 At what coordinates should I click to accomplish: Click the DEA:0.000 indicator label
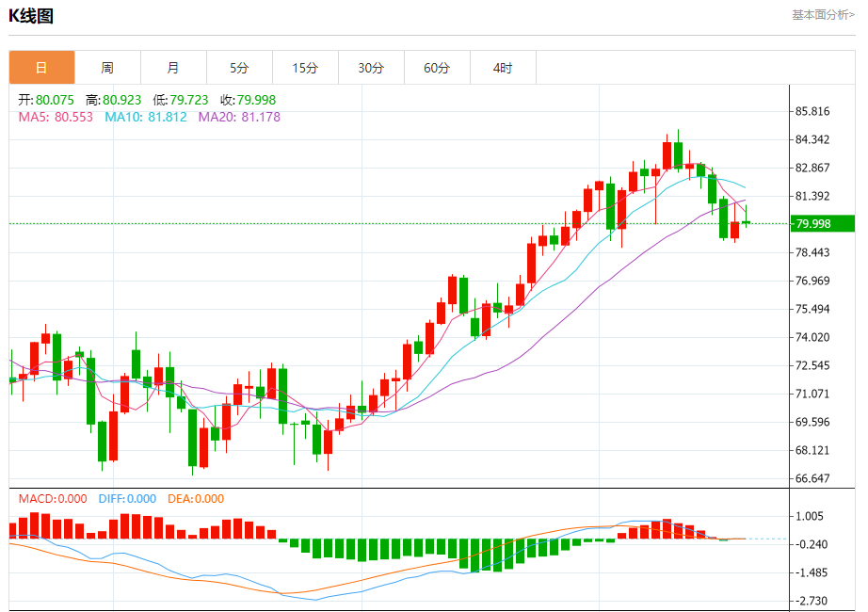[196, 498]
